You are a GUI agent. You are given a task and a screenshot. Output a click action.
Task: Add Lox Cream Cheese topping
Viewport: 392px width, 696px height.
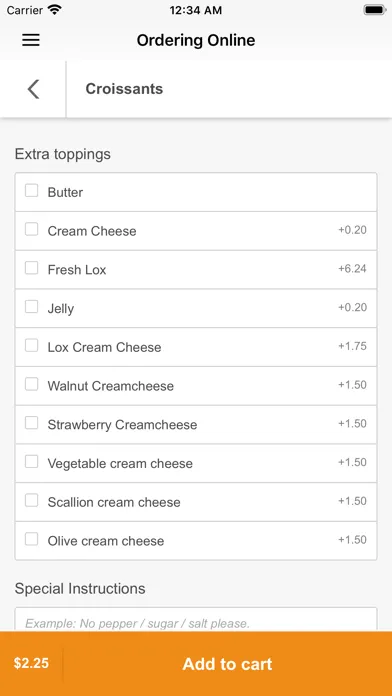(32, 345)
